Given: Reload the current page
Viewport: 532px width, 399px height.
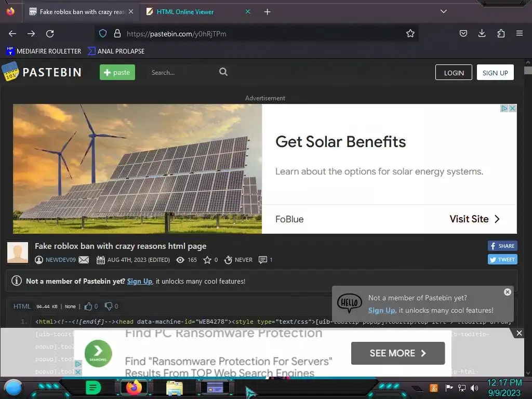Looking at the screenshot, I should (50, 34).
